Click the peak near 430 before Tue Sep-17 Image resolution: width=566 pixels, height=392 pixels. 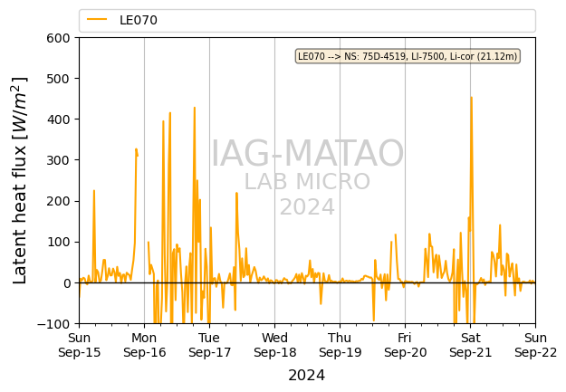(195, 108)
